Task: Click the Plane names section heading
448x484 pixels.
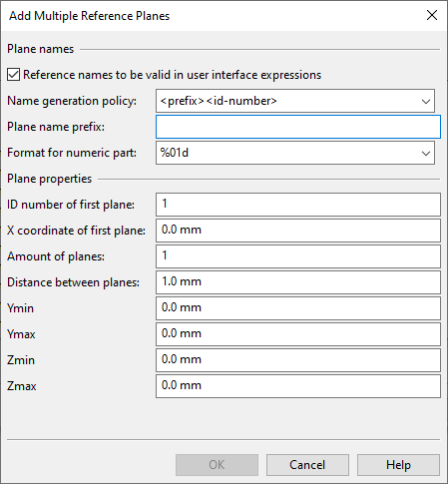Action: pos(41,49)
